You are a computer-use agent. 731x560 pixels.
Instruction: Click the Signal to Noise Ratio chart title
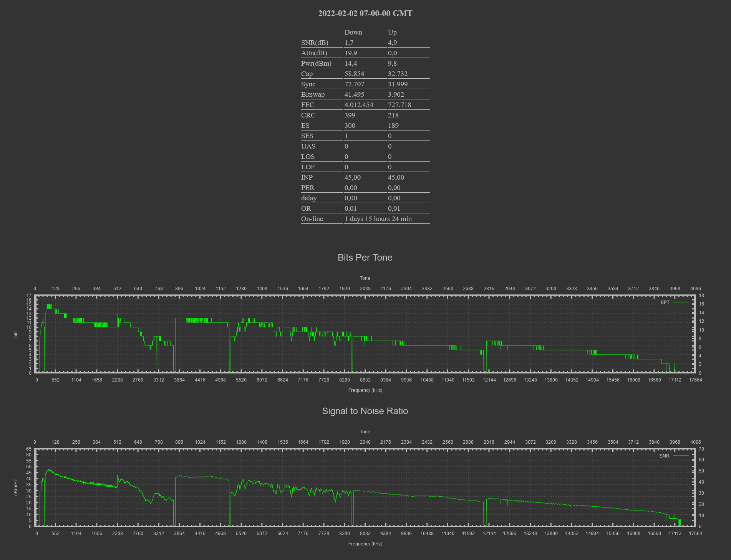pos(365,411)
